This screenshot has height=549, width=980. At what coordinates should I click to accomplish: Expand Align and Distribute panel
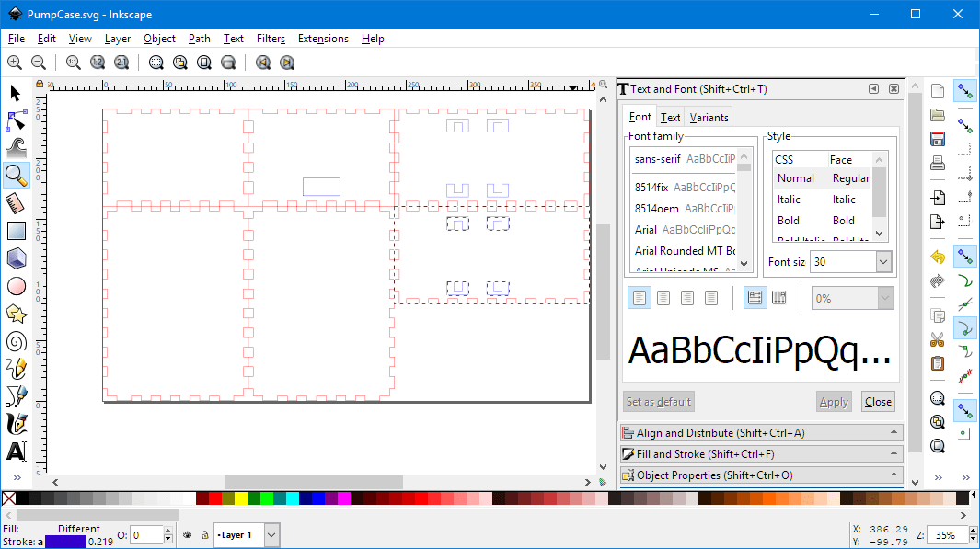[761, 433]
